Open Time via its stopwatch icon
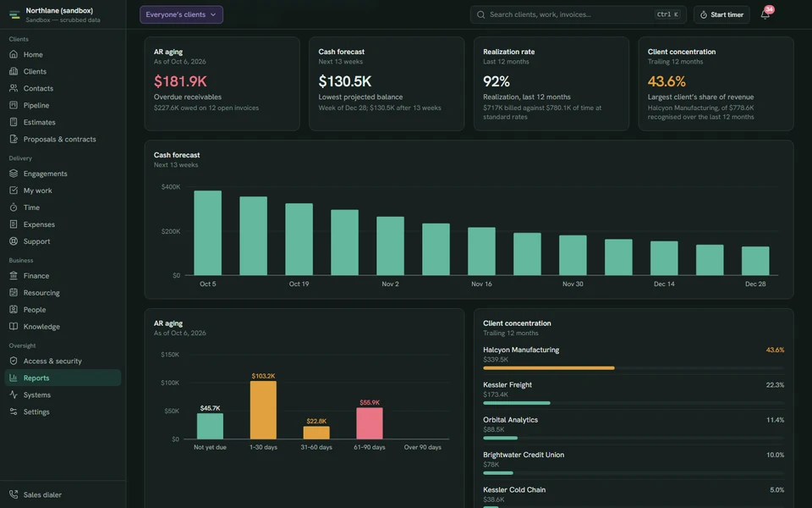The width and height of the screenshot is (812, 508). point(14,207)
